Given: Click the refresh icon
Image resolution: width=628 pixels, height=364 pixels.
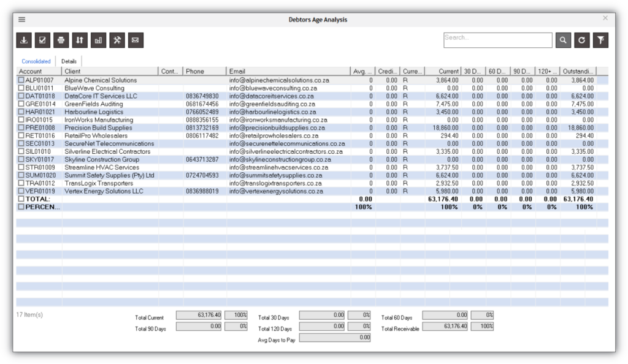Looking at the screenshot, I should tap(582, 40).
